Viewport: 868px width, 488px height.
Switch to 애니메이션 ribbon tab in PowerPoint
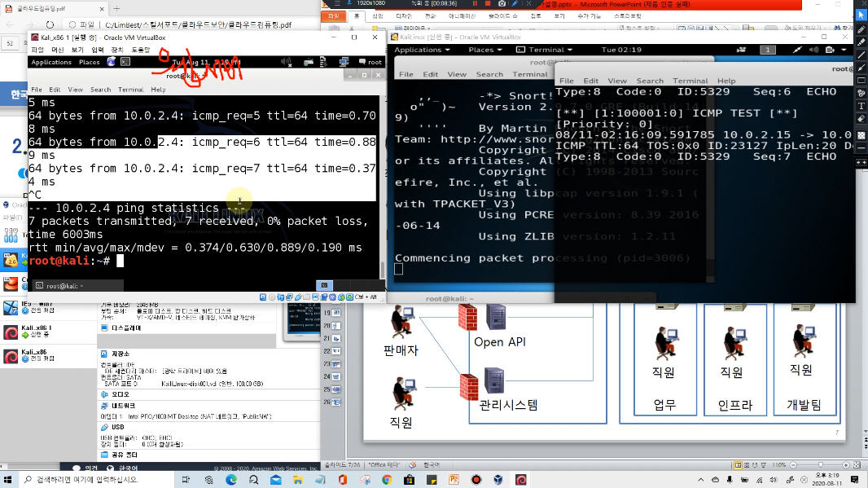coord(462,16)
